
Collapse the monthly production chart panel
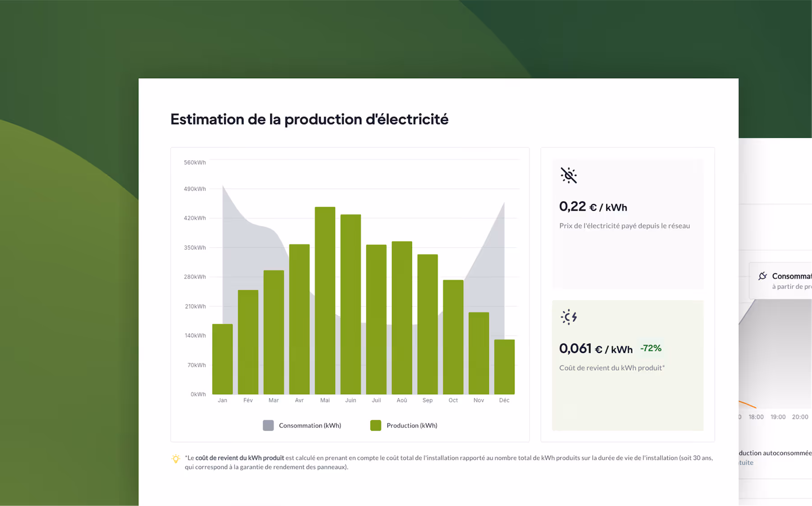pos(350,294)
